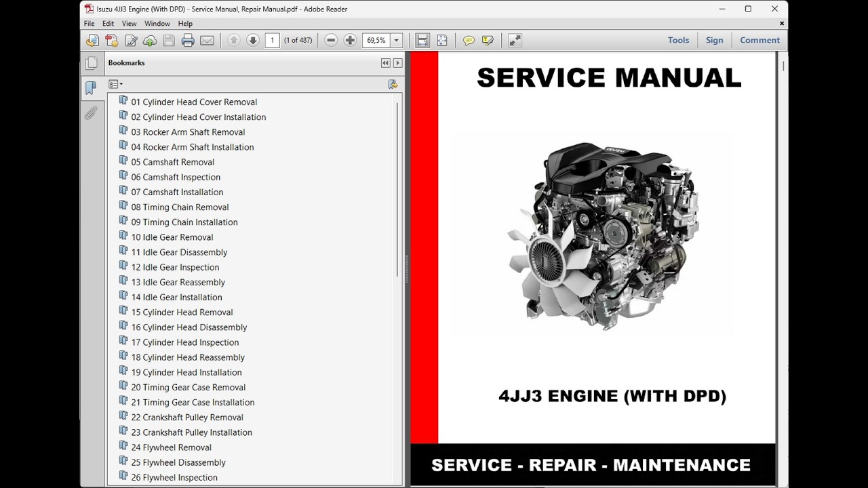Screen dimensions: 868x488
Task: Open the Edit menu
Action: click(x=108, y=24)
